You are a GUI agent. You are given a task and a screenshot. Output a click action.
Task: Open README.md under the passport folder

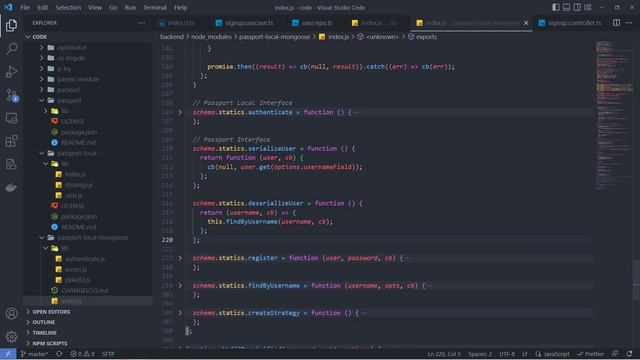coord(78,142)
